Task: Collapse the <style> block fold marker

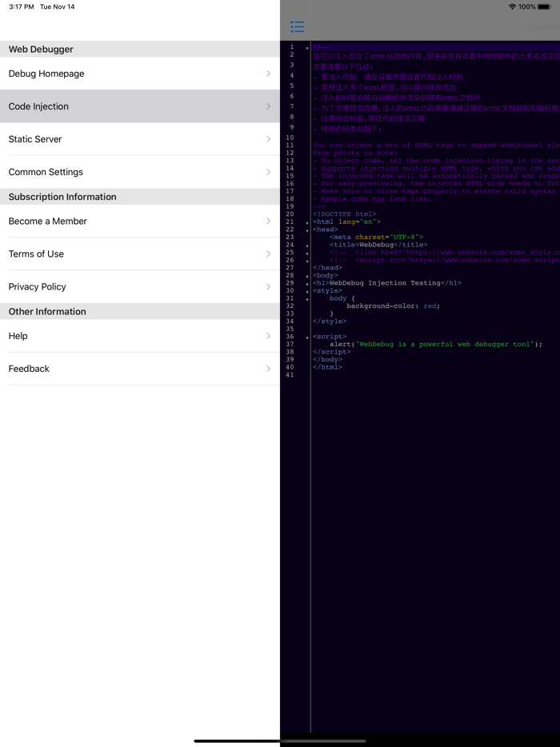Action: [306, 290]
